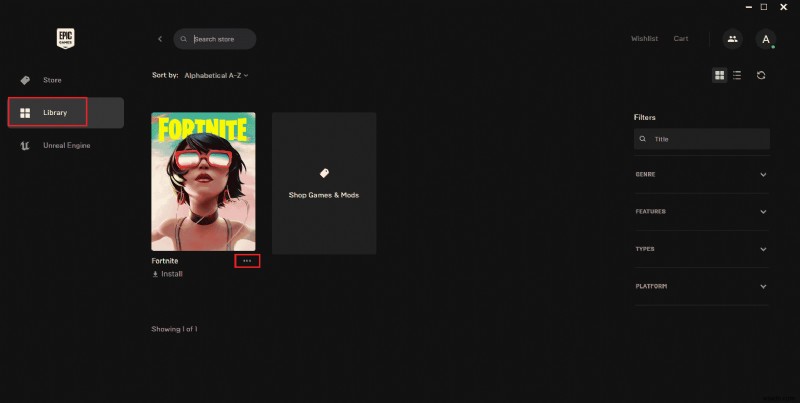Click the Fortnite cover thumbnail
The height and width of the screenshot is (403, 800).
tap(203, 182)
